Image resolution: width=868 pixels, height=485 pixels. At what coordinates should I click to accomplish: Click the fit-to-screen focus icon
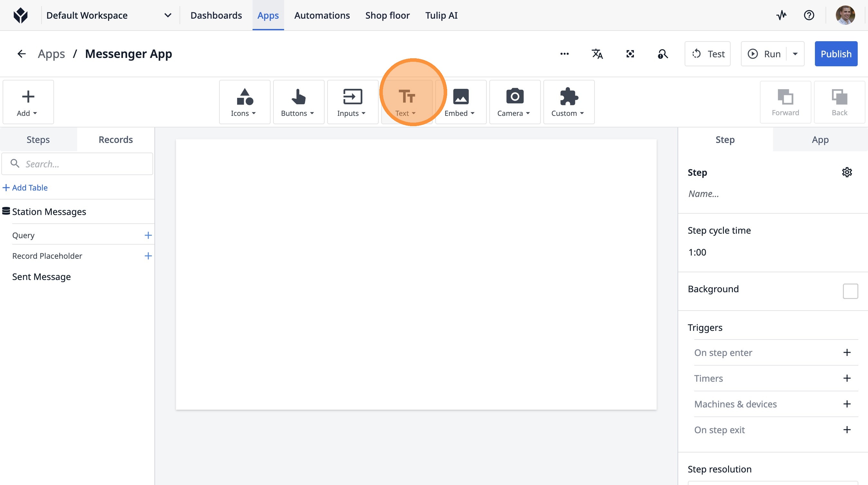tap(630, 54)
